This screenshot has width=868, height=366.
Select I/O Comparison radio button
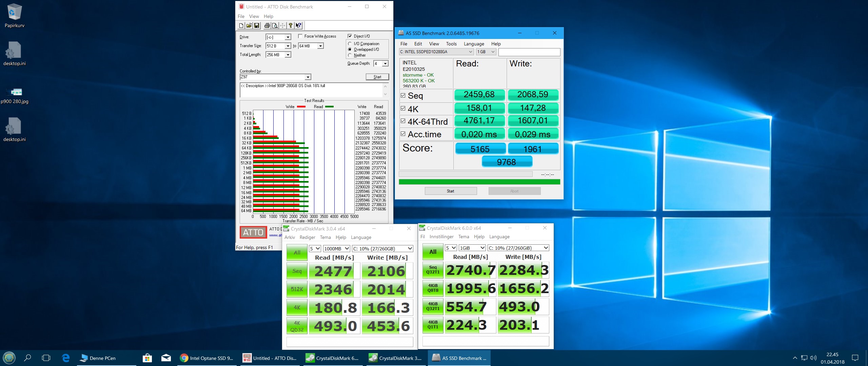(x=350, y=44)
